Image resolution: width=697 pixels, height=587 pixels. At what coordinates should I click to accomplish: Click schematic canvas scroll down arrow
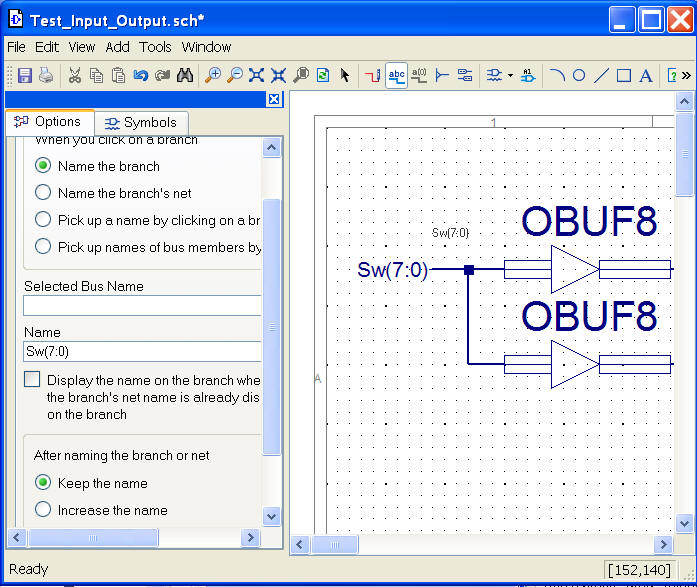(685, 523)
